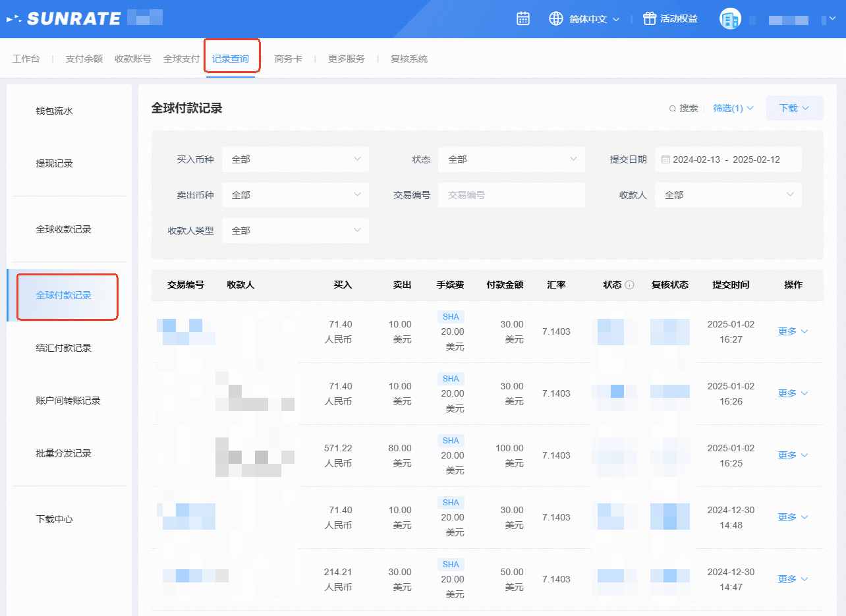Click the 搜索 magnifier icon
This screenshot has height=616, width=846.
[672, 109]
